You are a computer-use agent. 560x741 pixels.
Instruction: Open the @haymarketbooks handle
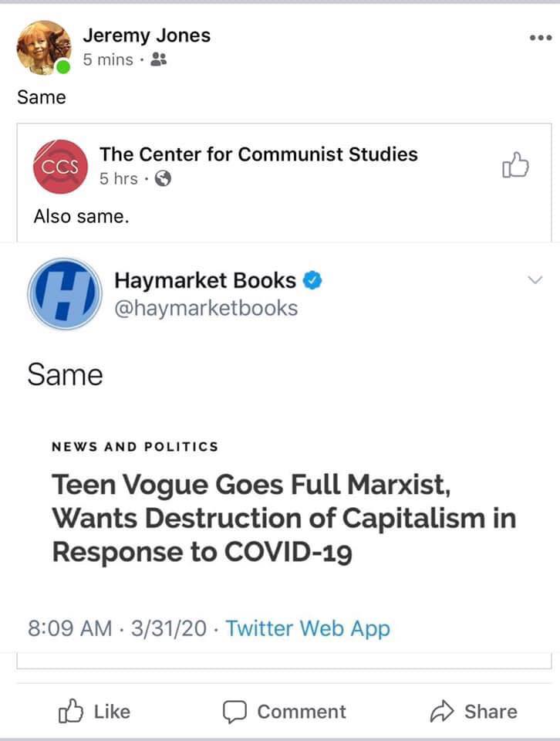click(x=206, y=308)
